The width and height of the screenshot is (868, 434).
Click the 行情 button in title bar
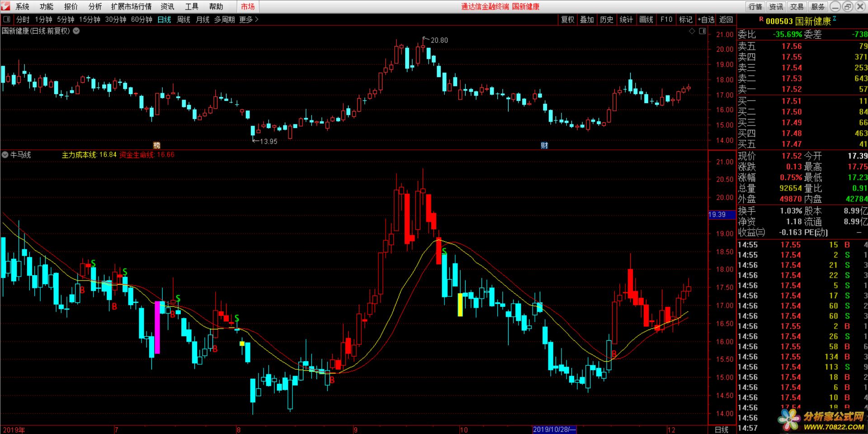[x=755, y=6]
